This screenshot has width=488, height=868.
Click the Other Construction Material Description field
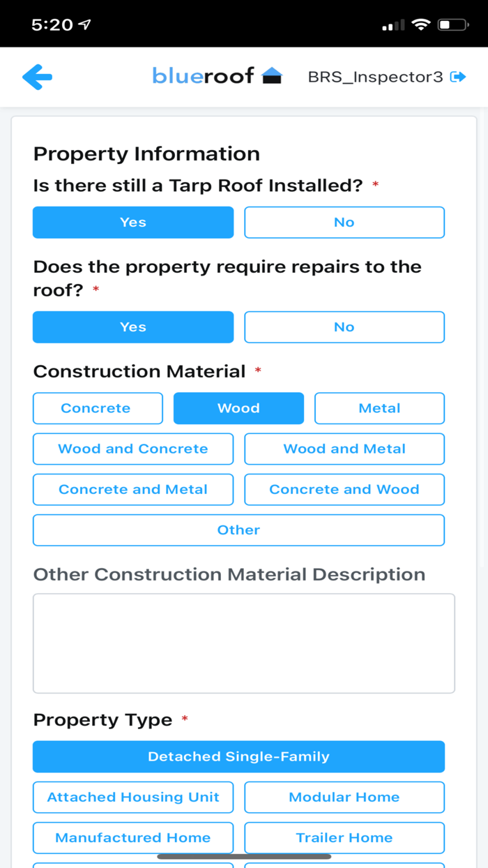click(244, 642)
